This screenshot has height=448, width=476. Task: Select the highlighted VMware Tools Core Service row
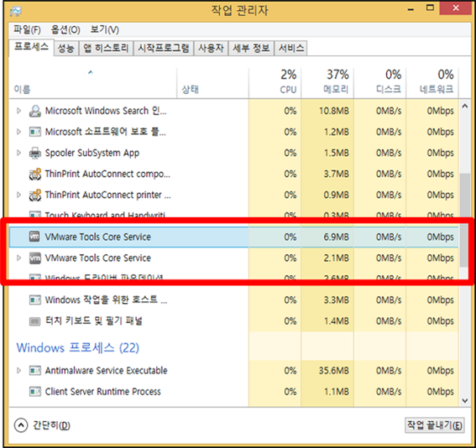tap(233, 237)
